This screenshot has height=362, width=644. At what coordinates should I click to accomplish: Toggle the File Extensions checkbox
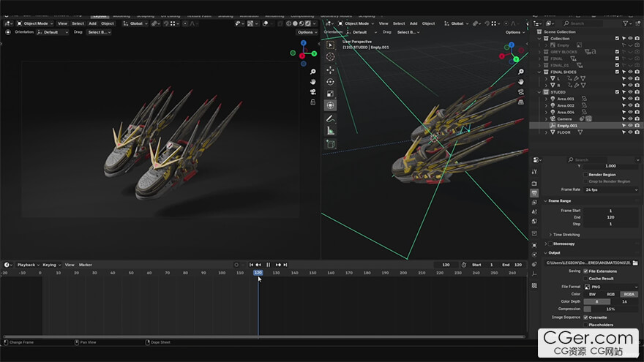585,271
